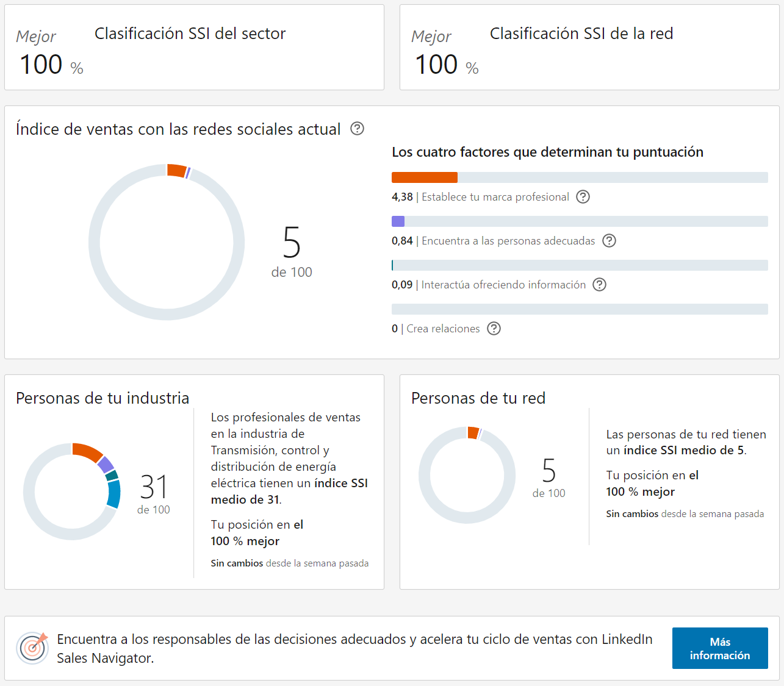
Task: Click the índice SSI medio de 5 text
Action: [x=684, y=451]
